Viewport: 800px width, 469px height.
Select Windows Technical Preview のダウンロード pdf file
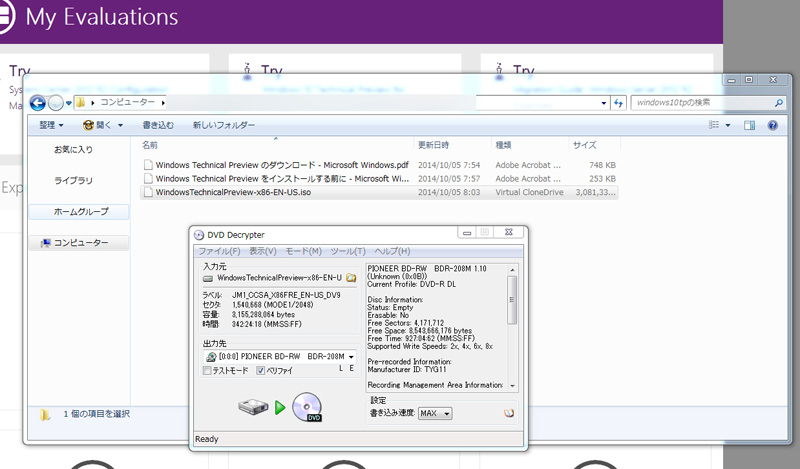(282, 165)
